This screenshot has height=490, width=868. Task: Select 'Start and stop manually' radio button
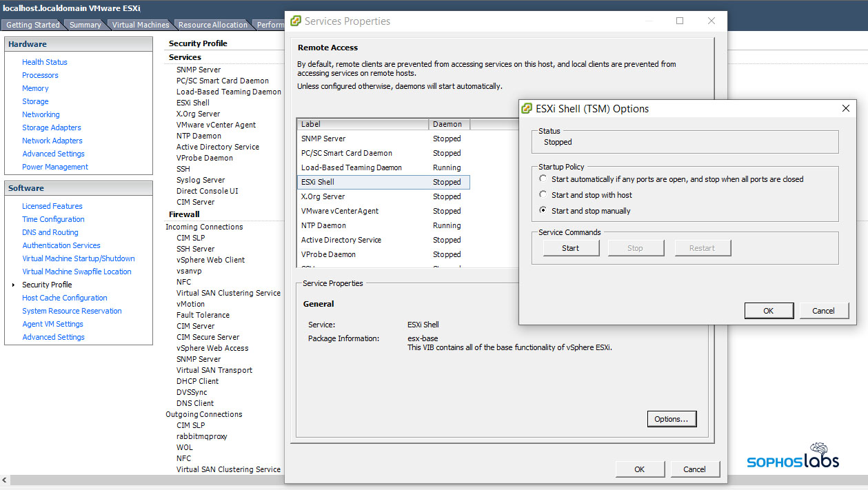(544, 211)
